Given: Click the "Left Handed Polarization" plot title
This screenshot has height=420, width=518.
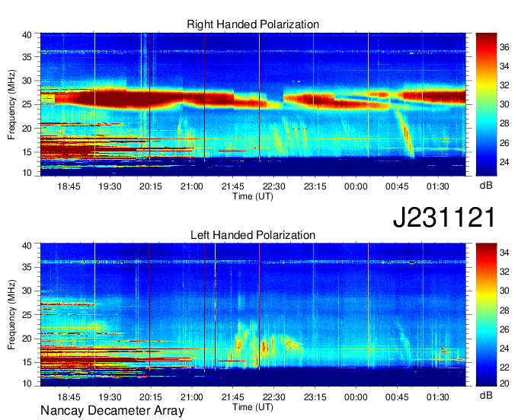Looking at the screenshot, I should click(253, 235).
